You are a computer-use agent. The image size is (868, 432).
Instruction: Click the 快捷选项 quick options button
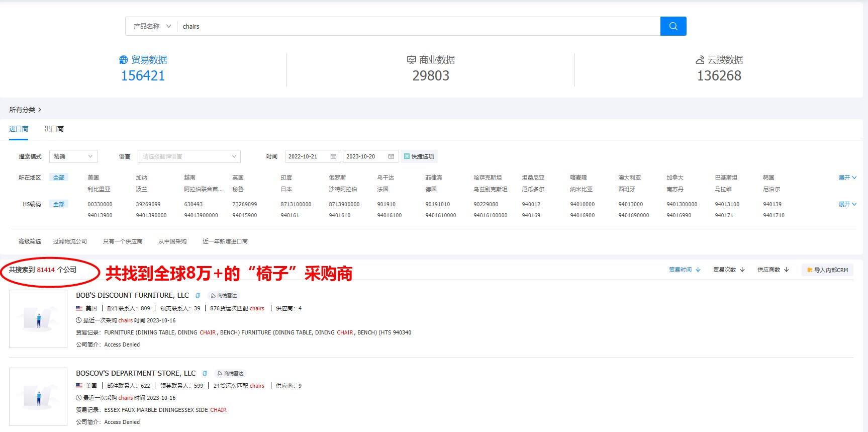click(419, 156)
